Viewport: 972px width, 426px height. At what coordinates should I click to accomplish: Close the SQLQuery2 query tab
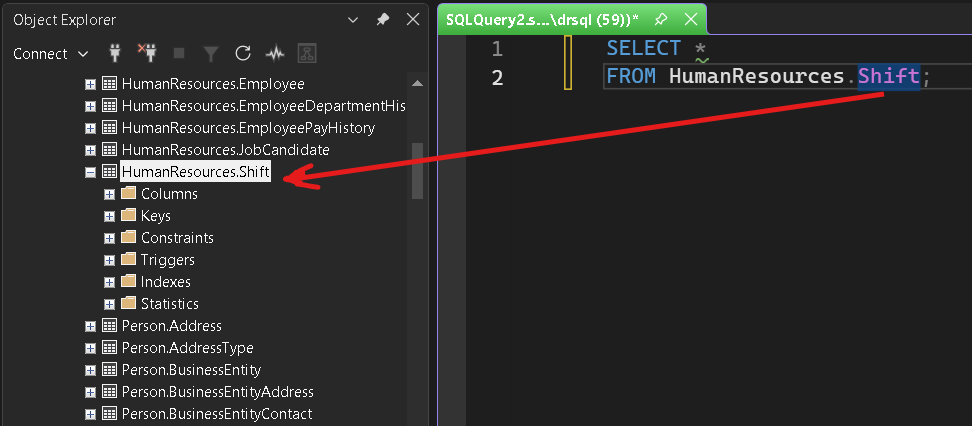click(691, 20)
